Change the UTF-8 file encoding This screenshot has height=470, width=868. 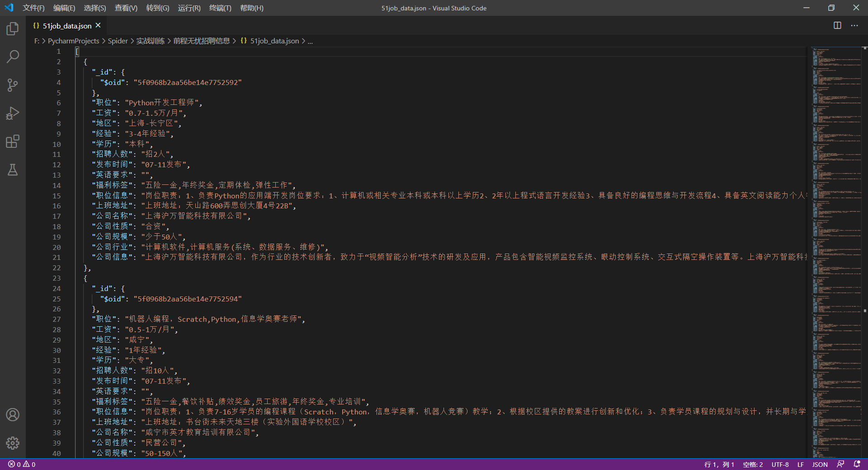click(x=780, y=464)
